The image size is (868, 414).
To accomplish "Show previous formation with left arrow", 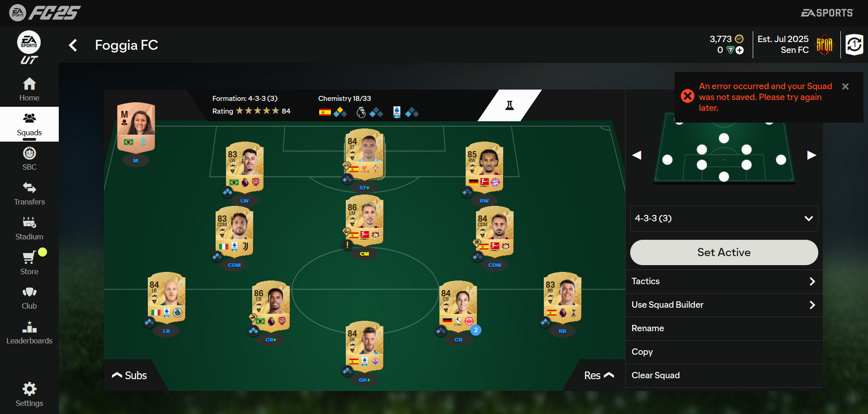I will click(x=637, y=155).
